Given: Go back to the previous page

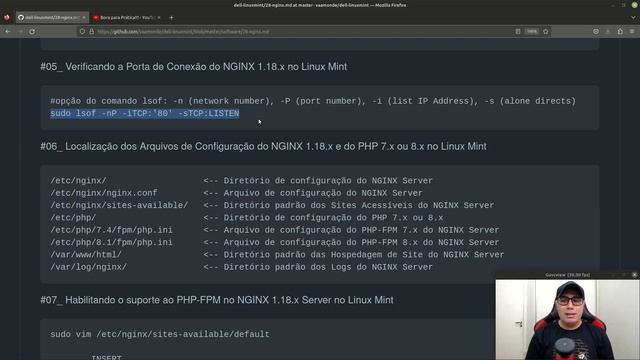Looking at the screenshot, I should [x=8, y=31].
